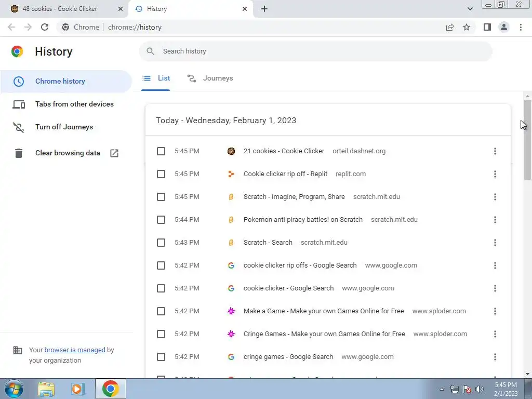Viewport: 532px width, 399px height.
Task: Open more actions for Pokemon anti-piracy entry
Action: click(495, 220)
